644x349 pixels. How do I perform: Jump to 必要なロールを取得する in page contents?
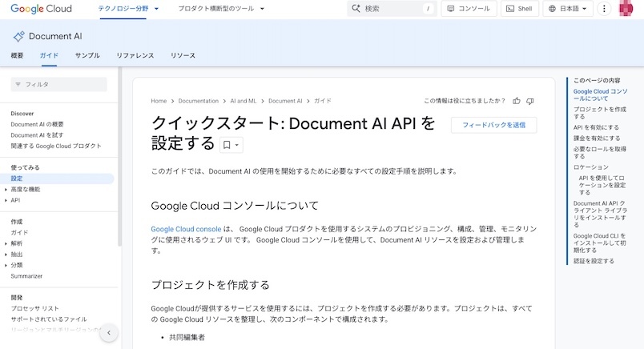(x=600, y=153)
